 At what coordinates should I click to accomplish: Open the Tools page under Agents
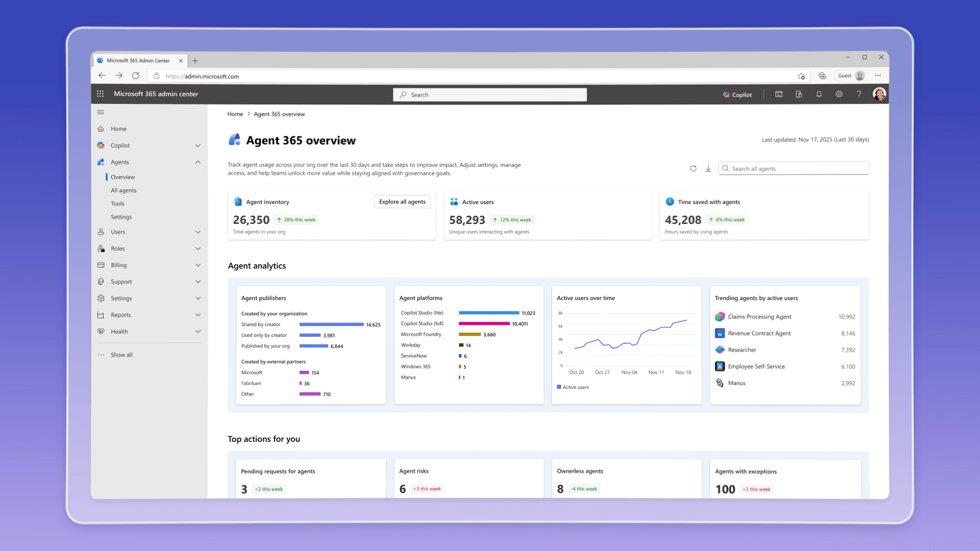(x=117, y=203)
